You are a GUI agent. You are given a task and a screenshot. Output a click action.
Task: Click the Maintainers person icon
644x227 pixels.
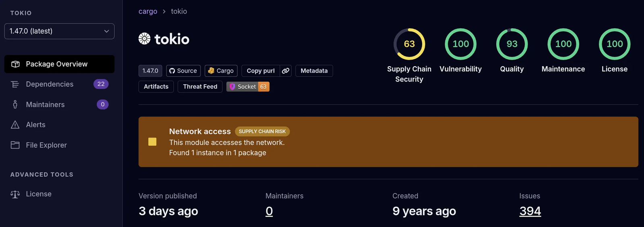click(15, 104)
